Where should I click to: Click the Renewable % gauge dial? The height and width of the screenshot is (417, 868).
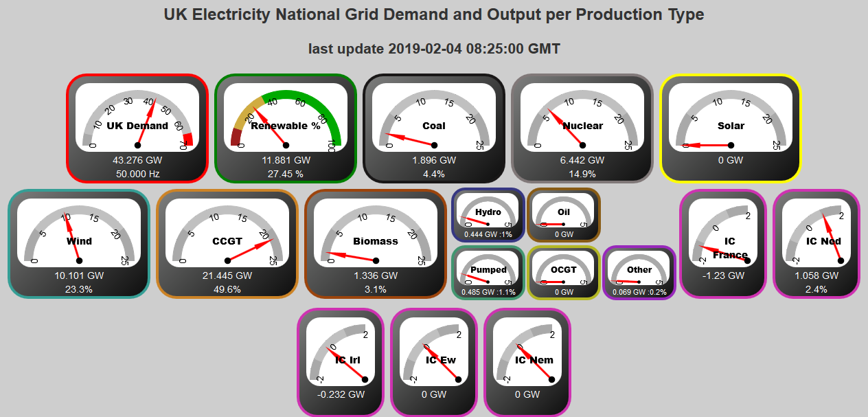[286, 117]
